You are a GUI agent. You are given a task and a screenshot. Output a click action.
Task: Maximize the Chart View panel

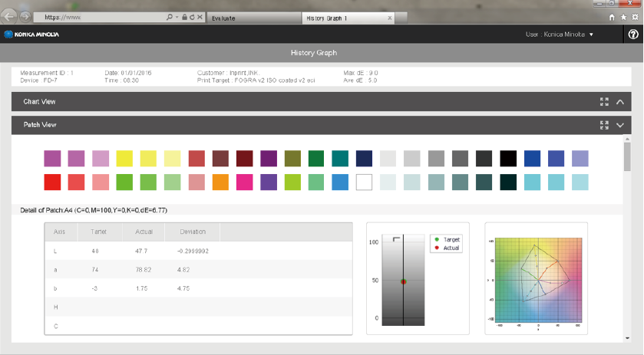(605, 101)
